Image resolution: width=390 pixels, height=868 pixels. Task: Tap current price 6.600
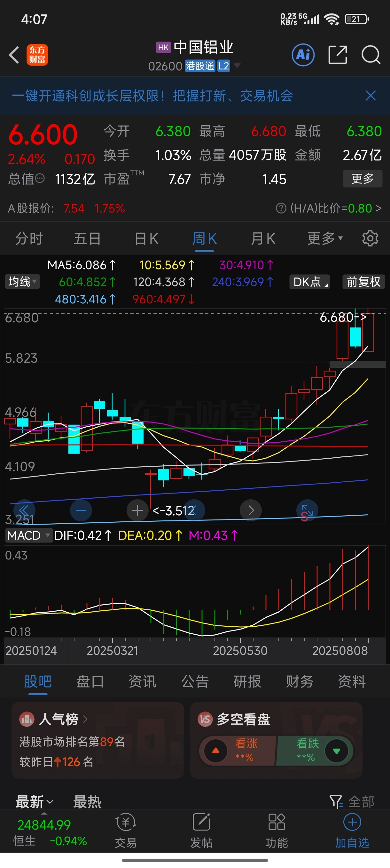(43, 134)
